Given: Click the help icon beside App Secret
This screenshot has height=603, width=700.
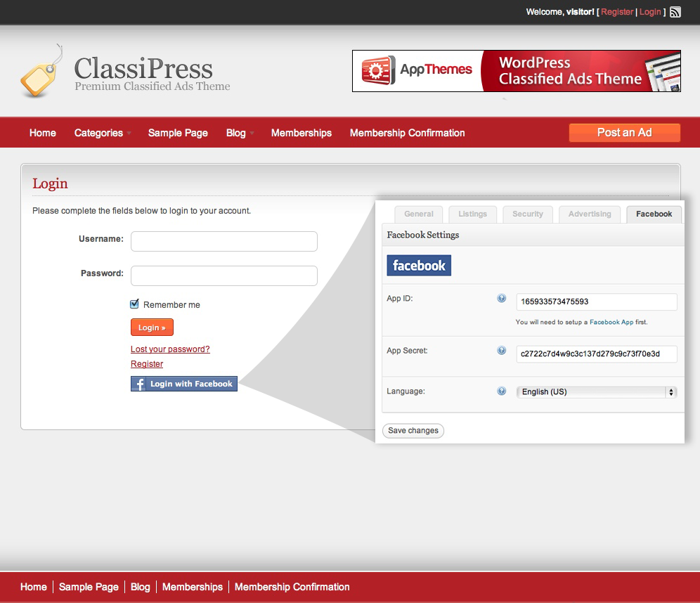Looking at the screenshot, I should pos(501,351).
